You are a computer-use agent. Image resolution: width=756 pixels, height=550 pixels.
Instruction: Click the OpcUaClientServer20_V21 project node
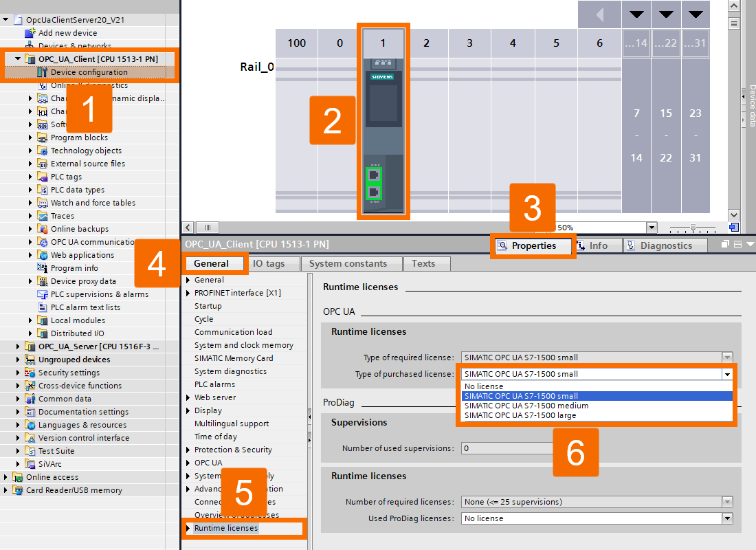click(75, 20)
